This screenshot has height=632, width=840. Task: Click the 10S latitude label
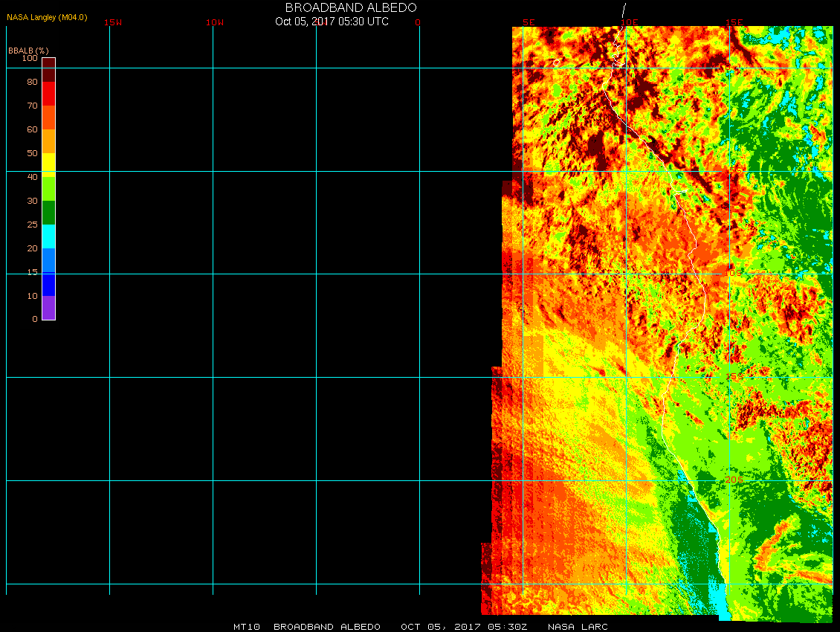(734, 274)
